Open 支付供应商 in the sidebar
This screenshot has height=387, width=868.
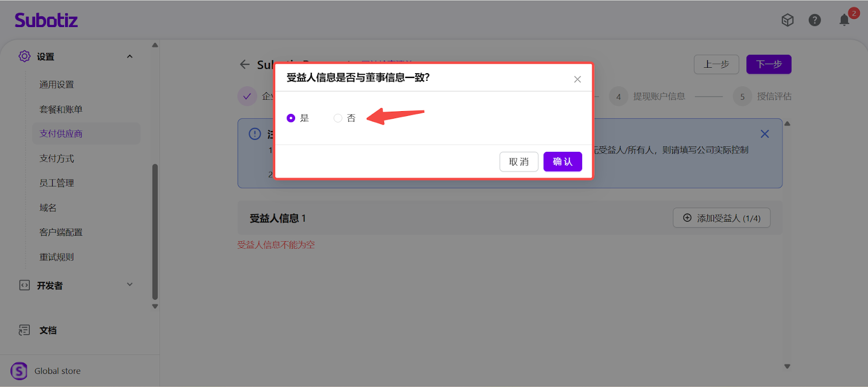click(x=61, y=134)
